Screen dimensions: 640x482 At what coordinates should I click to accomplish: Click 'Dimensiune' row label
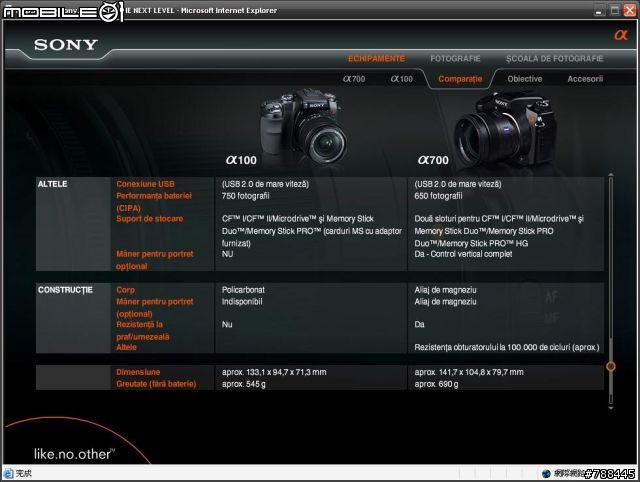138,372
